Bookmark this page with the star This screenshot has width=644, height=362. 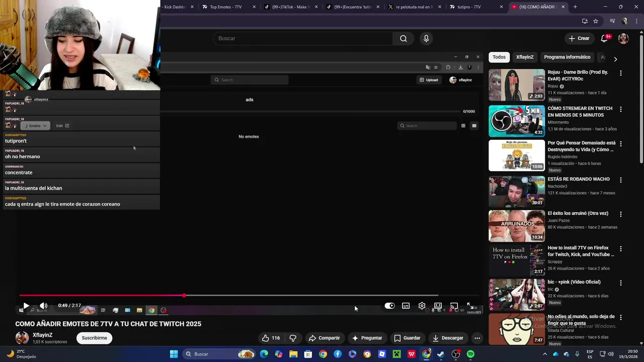coord(596,21)
